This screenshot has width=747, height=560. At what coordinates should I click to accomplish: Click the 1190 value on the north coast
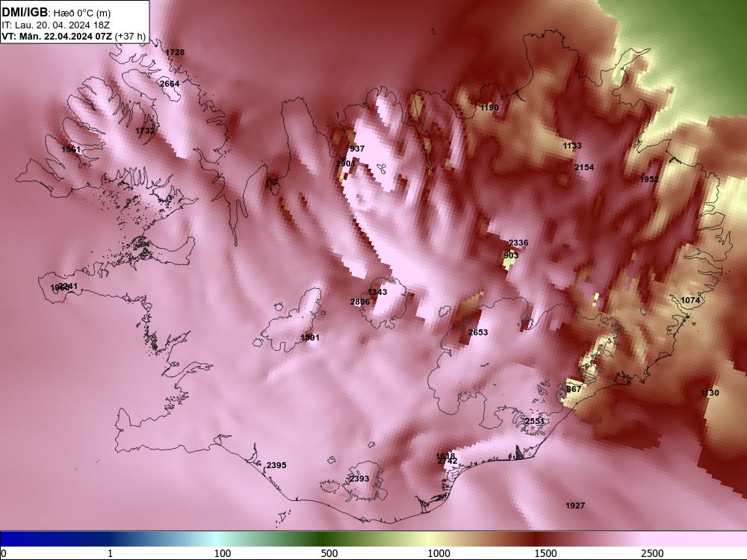pyautogui.click(x=489, y=108)
